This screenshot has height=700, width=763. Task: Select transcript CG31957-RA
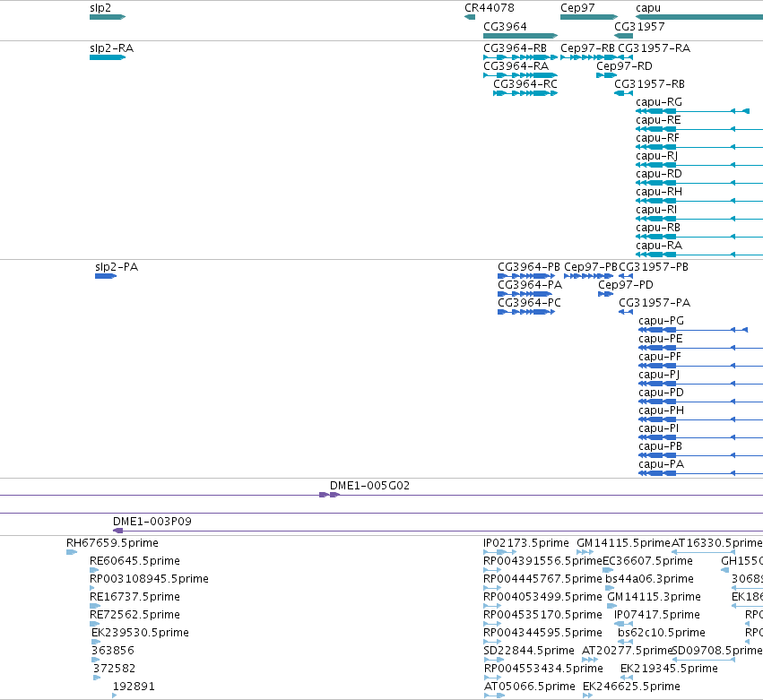626,57
